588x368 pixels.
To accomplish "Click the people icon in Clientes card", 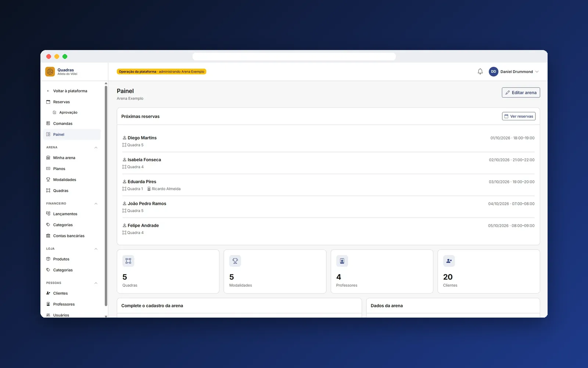I will point(449,261).
